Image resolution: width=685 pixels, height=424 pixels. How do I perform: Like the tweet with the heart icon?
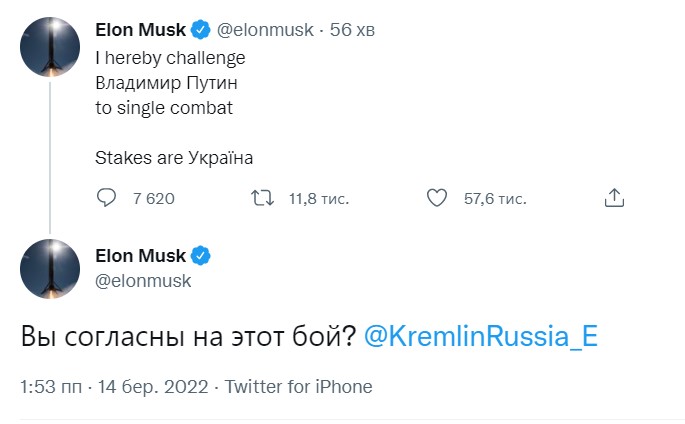437,198
